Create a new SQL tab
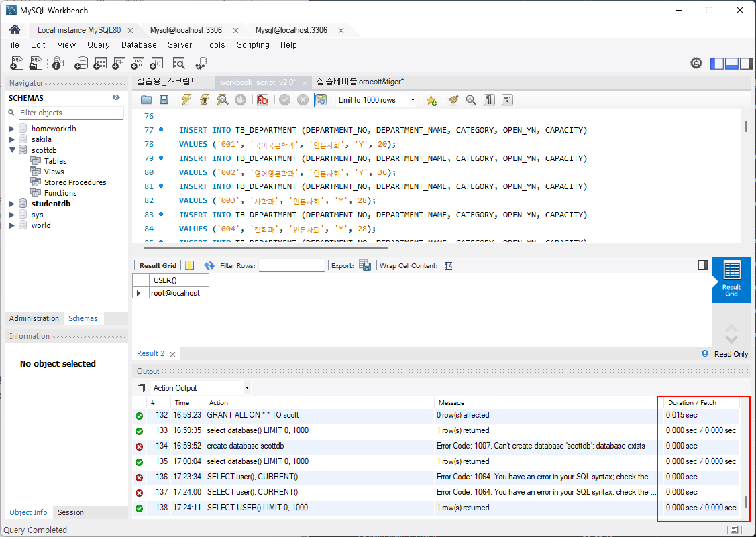The image size is (756, 537). click(17, 62)
